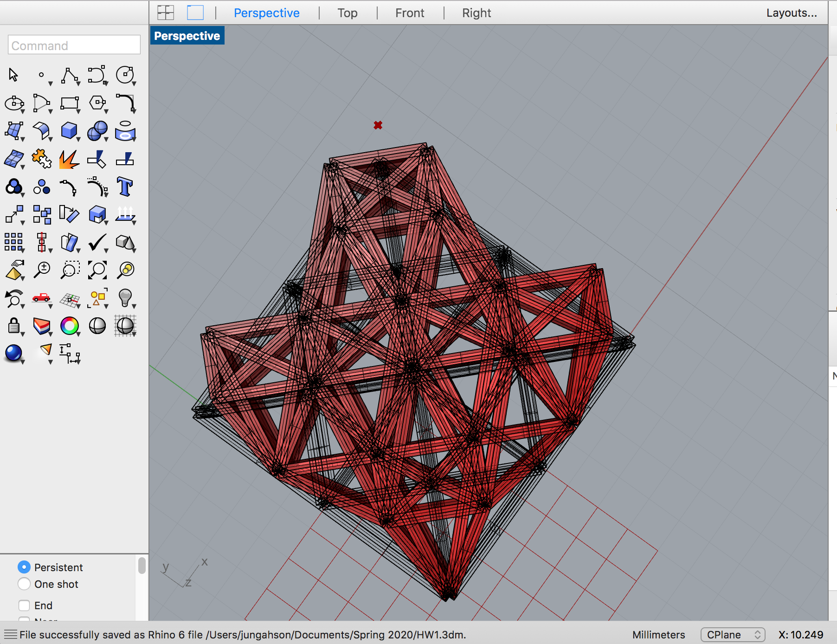
Task: Select the arrow pointer selection tool
Action: (x=13, y=75)
